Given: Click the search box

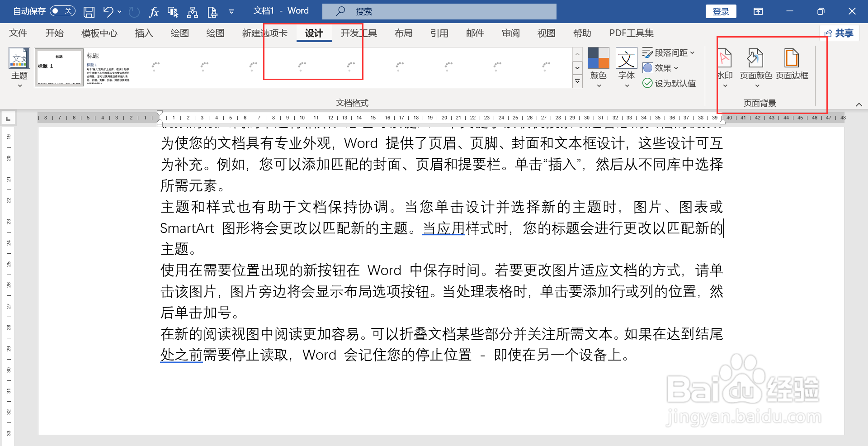Looking at the screenshot, I should [439, 12].
